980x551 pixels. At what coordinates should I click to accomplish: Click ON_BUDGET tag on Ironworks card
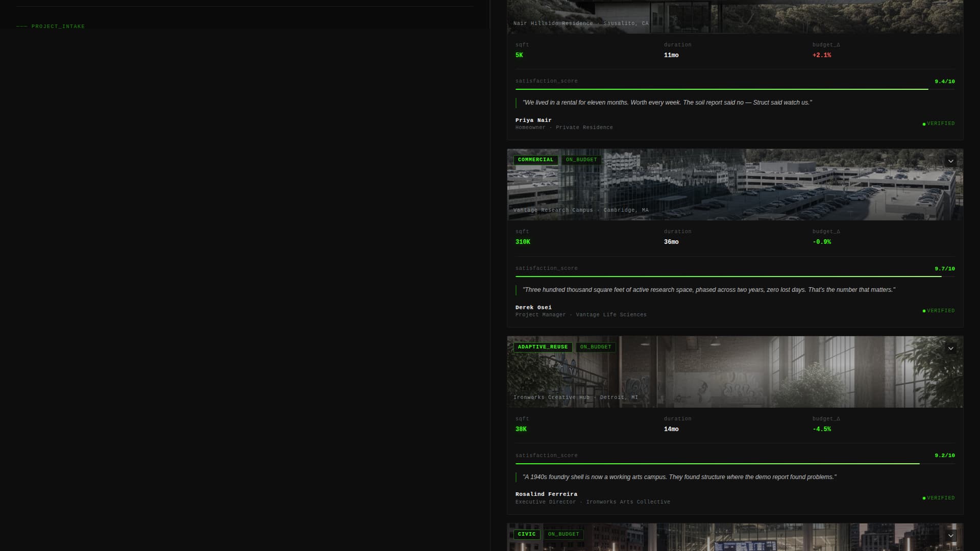596,347
